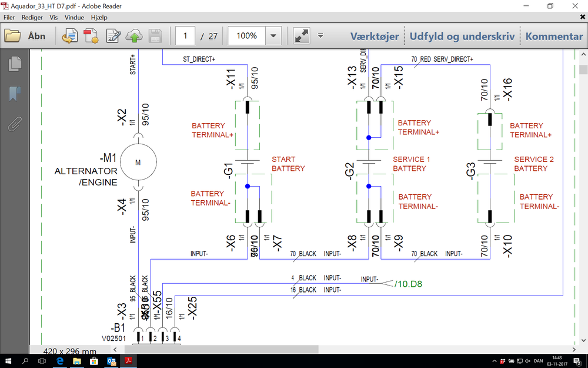
Task: Click the vertical scrollbar up arrow
Action: pos(583,54)
